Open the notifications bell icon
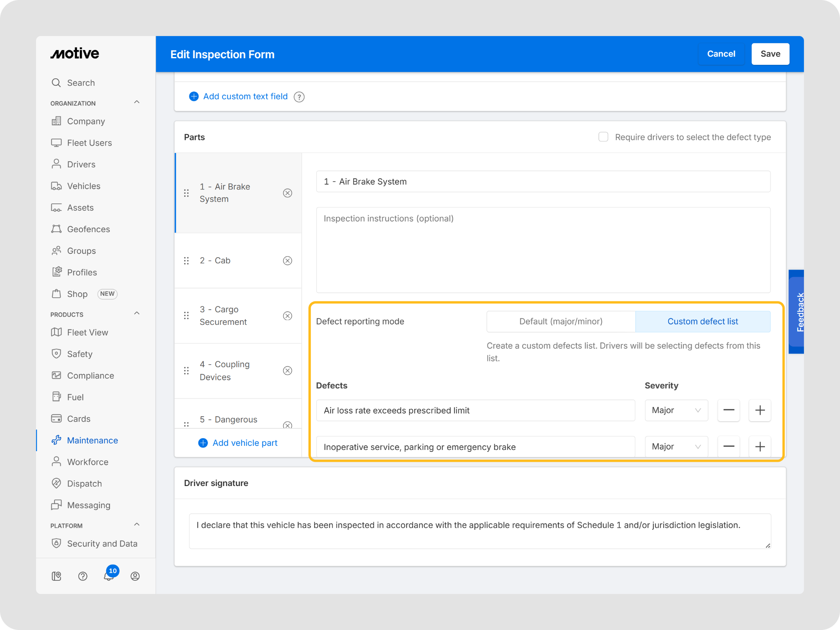Viewport: 840px width, 630px height. [x=109, y=576]
